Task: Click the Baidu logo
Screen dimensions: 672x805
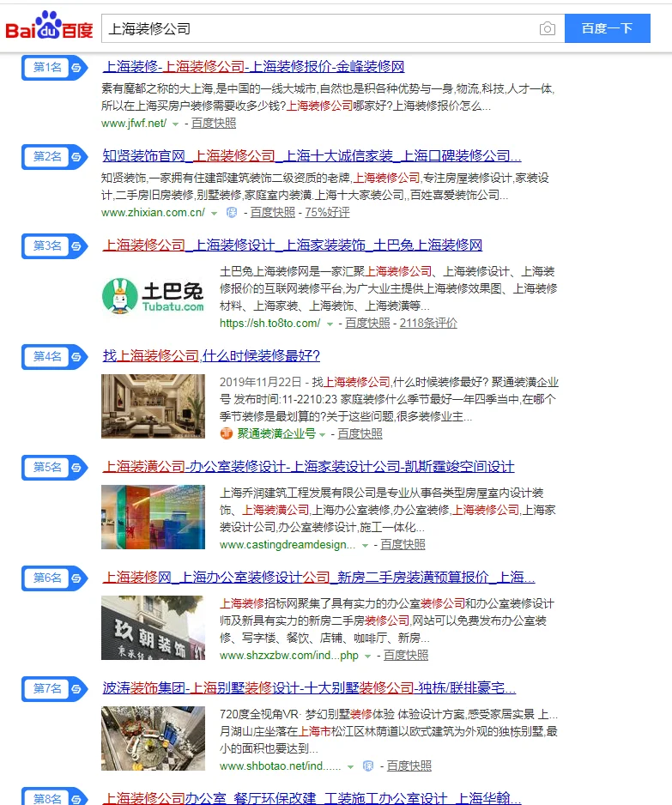Action: click(49, 26)
